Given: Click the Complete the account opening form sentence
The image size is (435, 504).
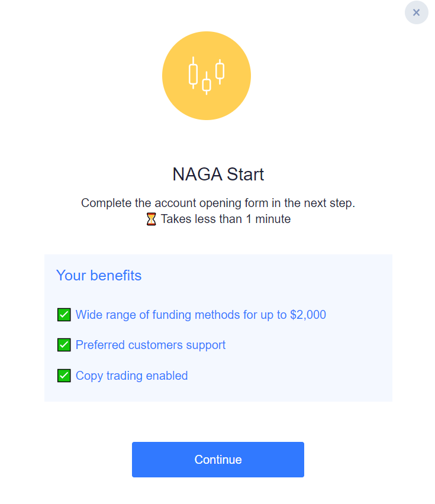Looking at the screenshot, I should coord(218,203).
